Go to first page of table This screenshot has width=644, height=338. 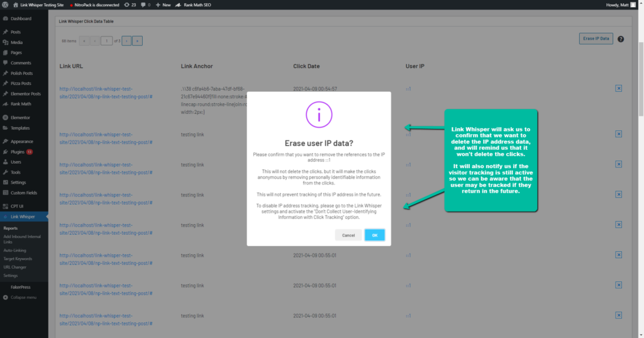pos(84,41)
